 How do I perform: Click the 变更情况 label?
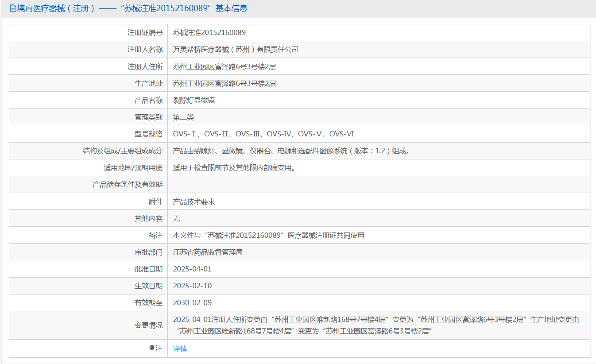click(x=148, y=325)
